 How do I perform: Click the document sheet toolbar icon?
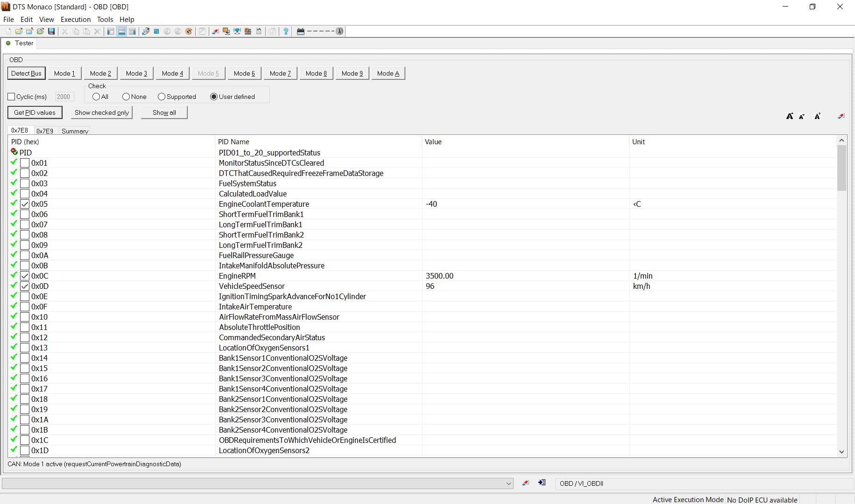(x=259, y=31)
